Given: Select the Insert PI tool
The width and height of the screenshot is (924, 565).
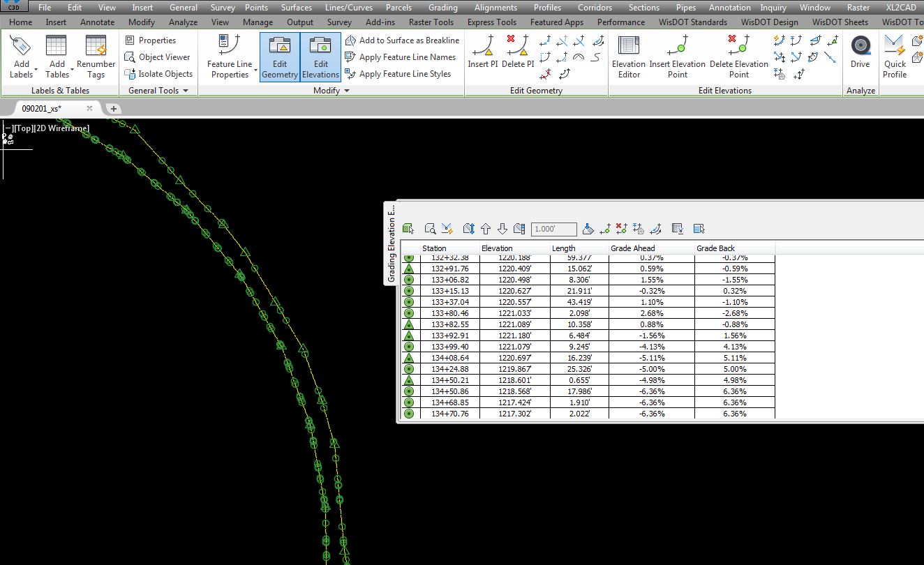Looking at the screenshot, I should click(482, 56).
